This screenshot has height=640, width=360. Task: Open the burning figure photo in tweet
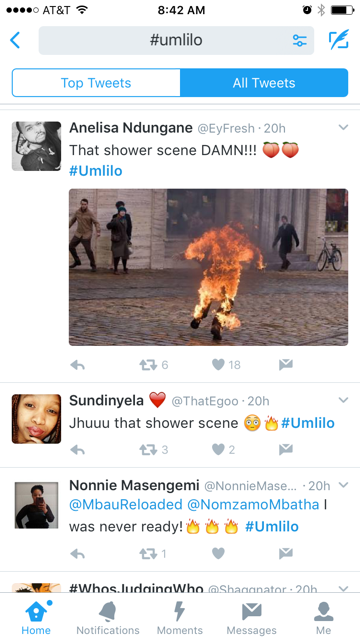pos(208,267)
